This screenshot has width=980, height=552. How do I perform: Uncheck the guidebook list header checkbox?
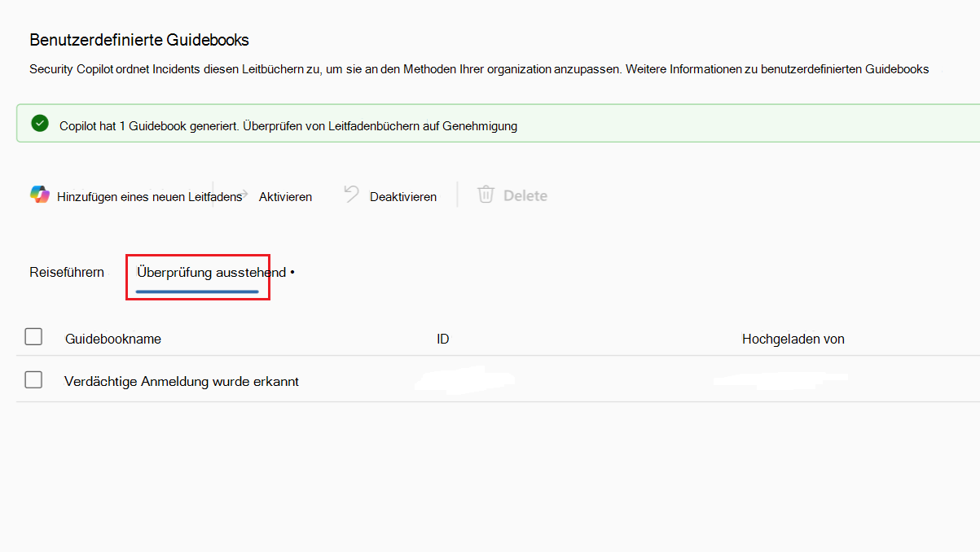click(x=33, y=336)
